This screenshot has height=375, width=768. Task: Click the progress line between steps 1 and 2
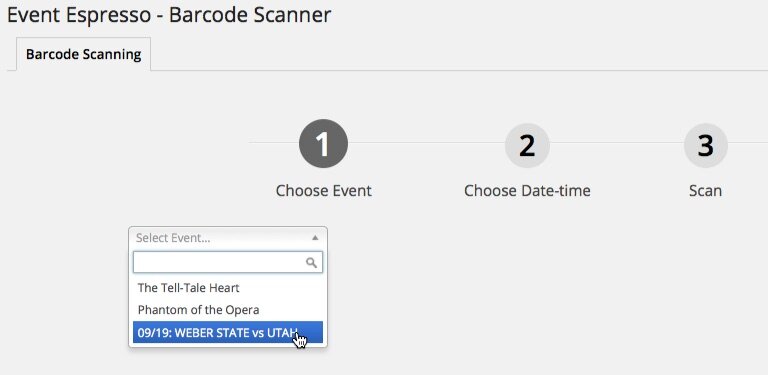(427, 143)
